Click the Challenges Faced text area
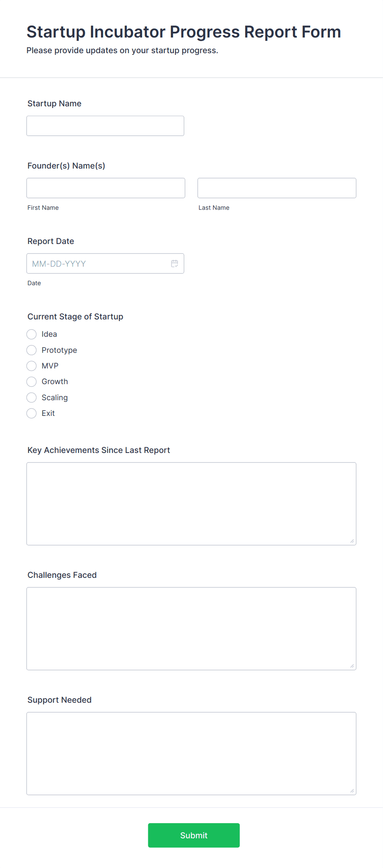The image size is (383, 868). 191,629
